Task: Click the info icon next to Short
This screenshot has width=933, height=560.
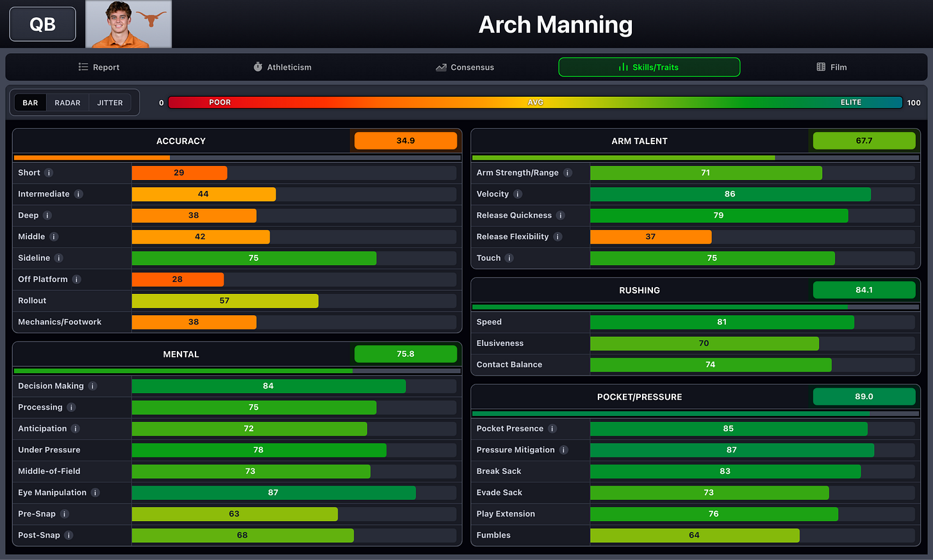Action: 49,173
